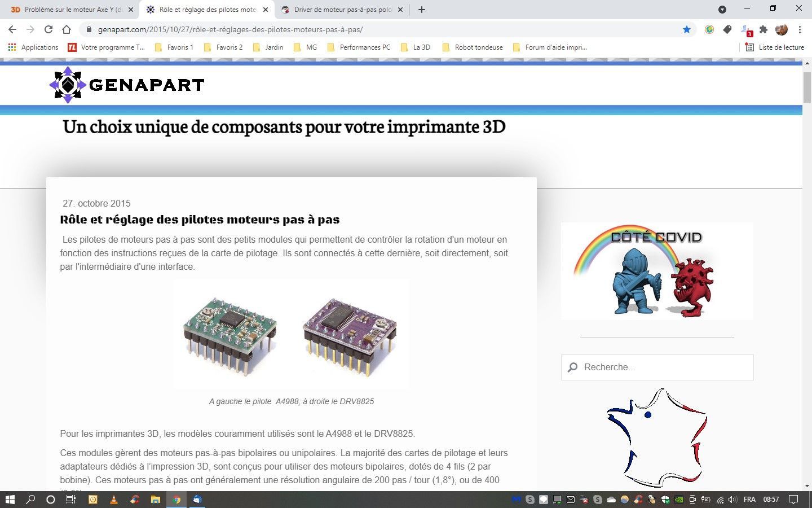The height and width of the screenshot is (508, 812).
Task: Launch CCleaner from the taskbar
Action: coord(134,500)
